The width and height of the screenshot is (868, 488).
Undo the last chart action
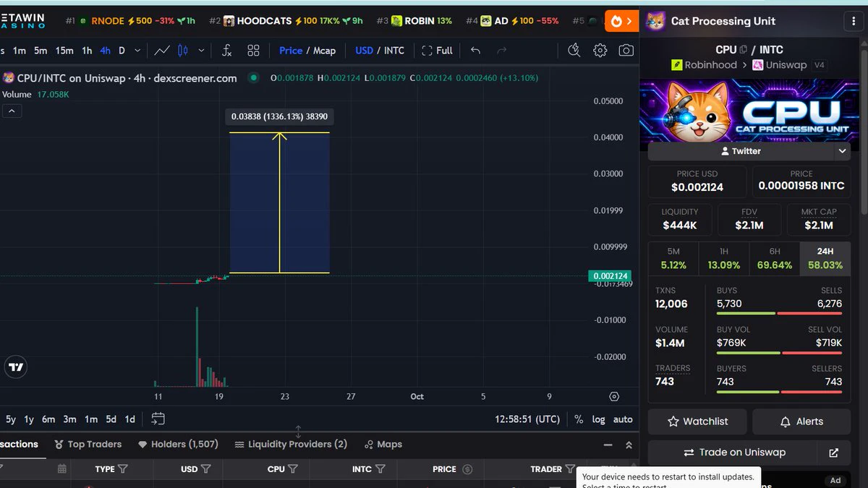pyautogui.click(x=475, y=51)
